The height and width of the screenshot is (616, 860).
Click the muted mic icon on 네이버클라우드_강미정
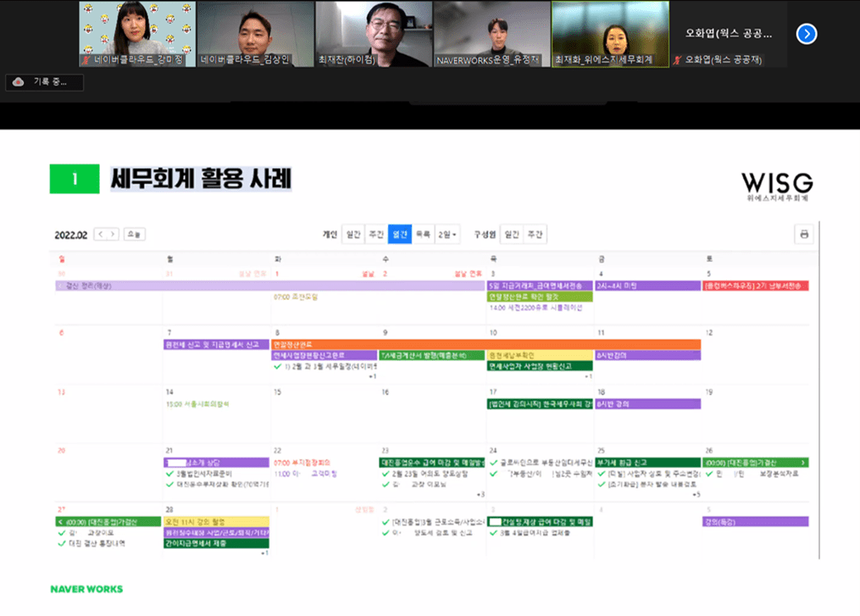tap(86, 59)
